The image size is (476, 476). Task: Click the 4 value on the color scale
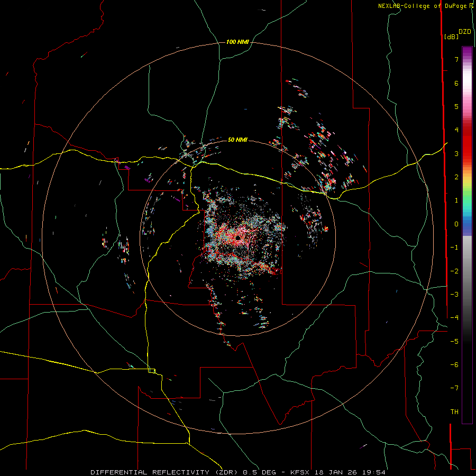(456, 130)
